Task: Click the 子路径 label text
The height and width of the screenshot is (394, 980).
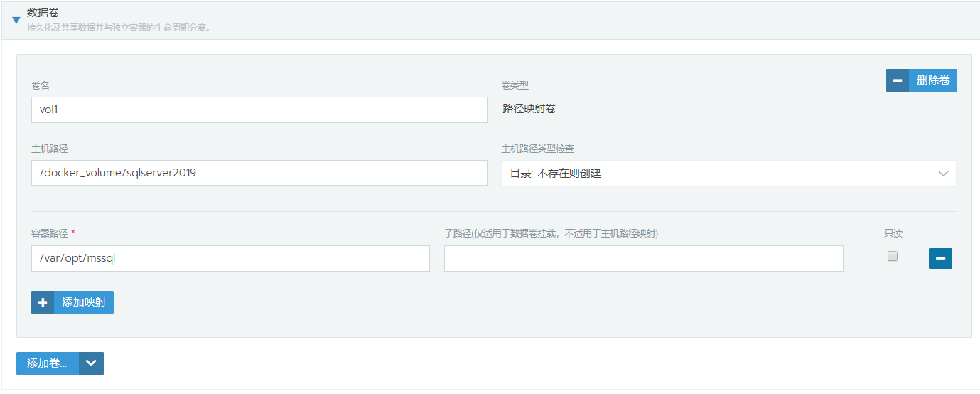Action: pyautogui.click(x=551, y=233)
